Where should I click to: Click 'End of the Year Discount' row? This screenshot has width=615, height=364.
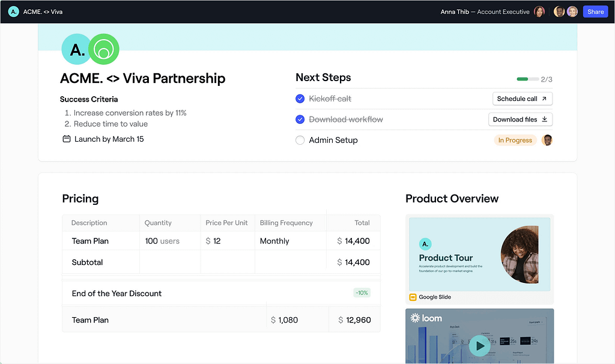coord(221,293)
